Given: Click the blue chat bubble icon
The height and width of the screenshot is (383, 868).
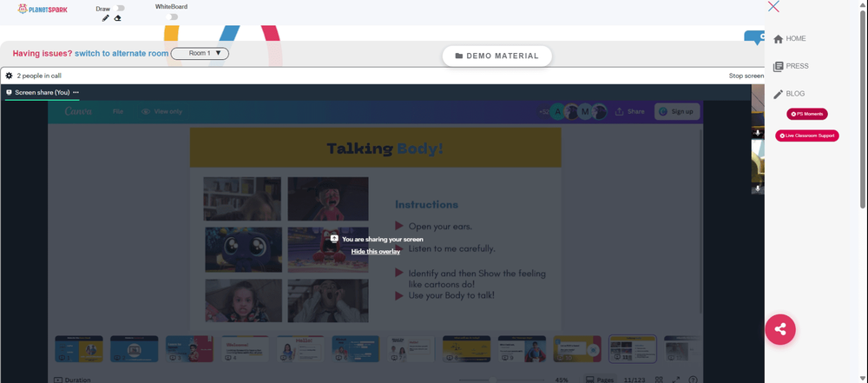Looking at the screenshot, I should tap(754, 37).
